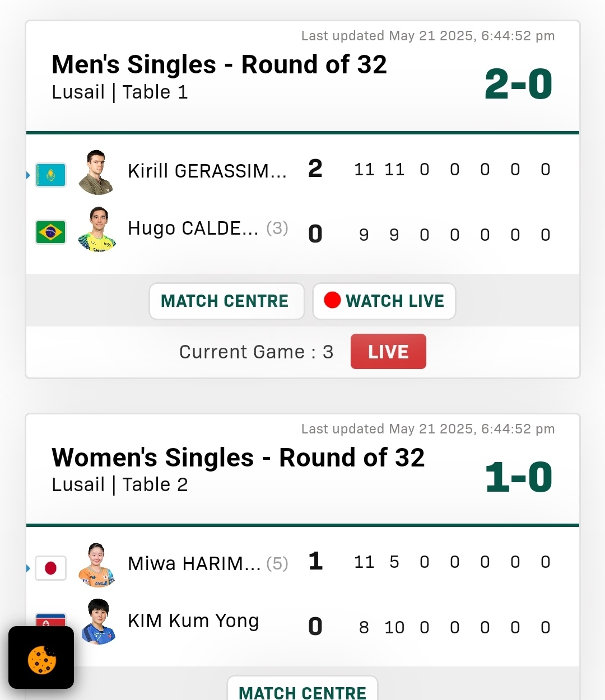Click Miwa Harimoto's player photo
The width and height of the screenshot is (605, 700).
click(97, 565)
